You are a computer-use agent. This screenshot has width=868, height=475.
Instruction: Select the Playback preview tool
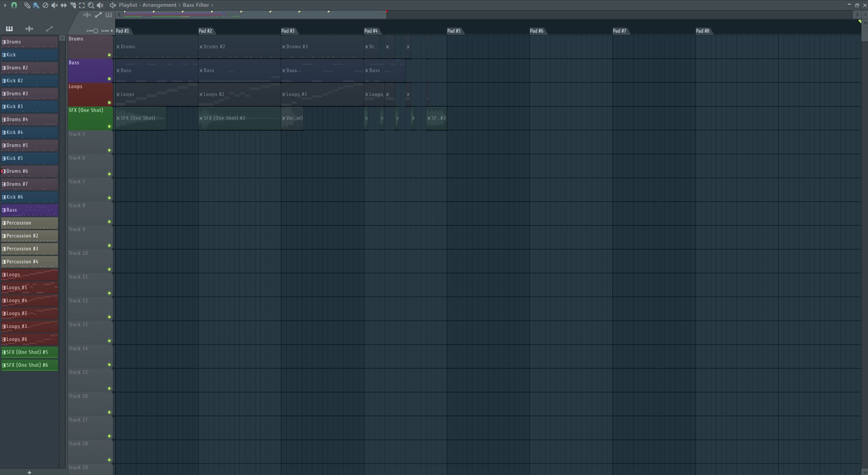coord(100,5)
